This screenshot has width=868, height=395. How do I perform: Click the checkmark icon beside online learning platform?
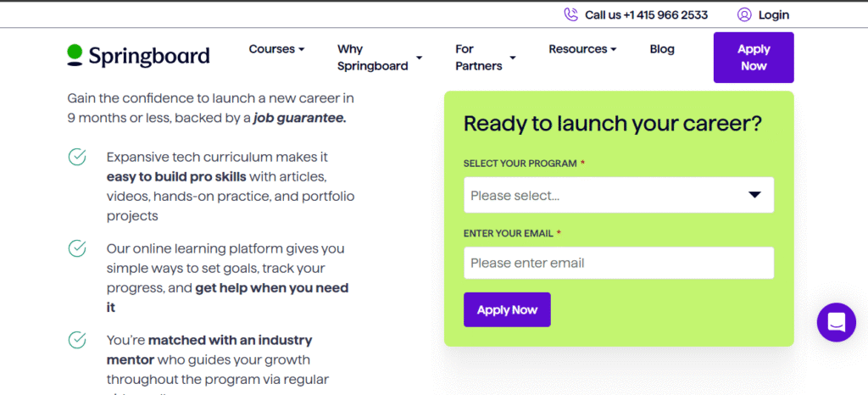77,249
